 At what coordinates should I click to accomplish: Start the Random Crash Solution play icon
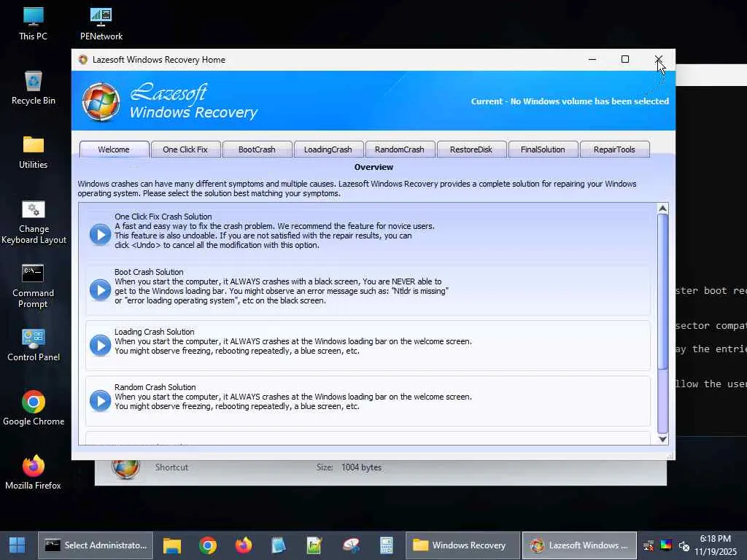coord(100,400)
